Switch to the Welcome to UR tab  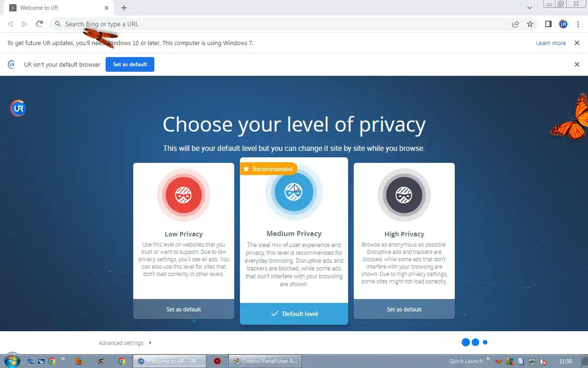[x=60, y=8]
